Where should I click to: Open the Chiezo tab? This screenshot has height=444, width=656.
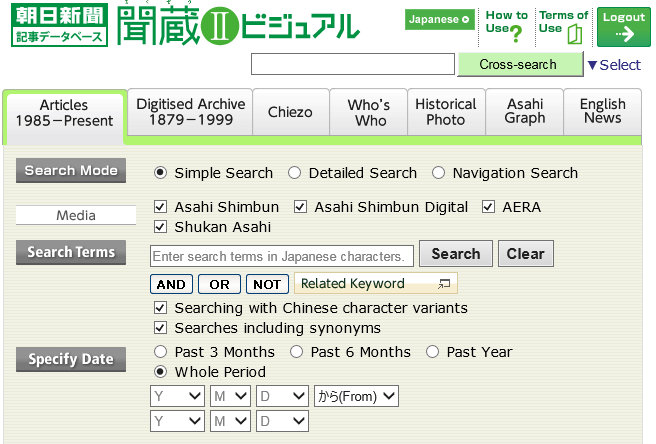[x=291, y=112]
